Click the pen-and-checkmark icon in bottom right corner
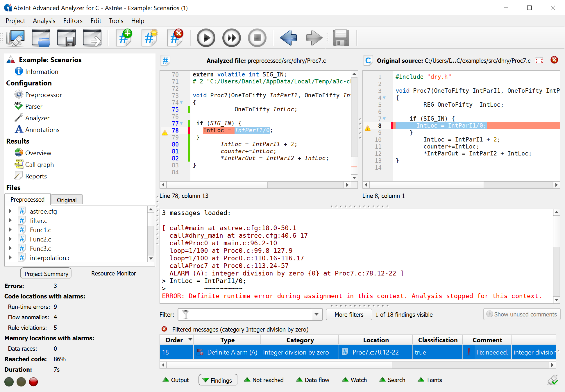565x392 pixels. click(553, 380)
